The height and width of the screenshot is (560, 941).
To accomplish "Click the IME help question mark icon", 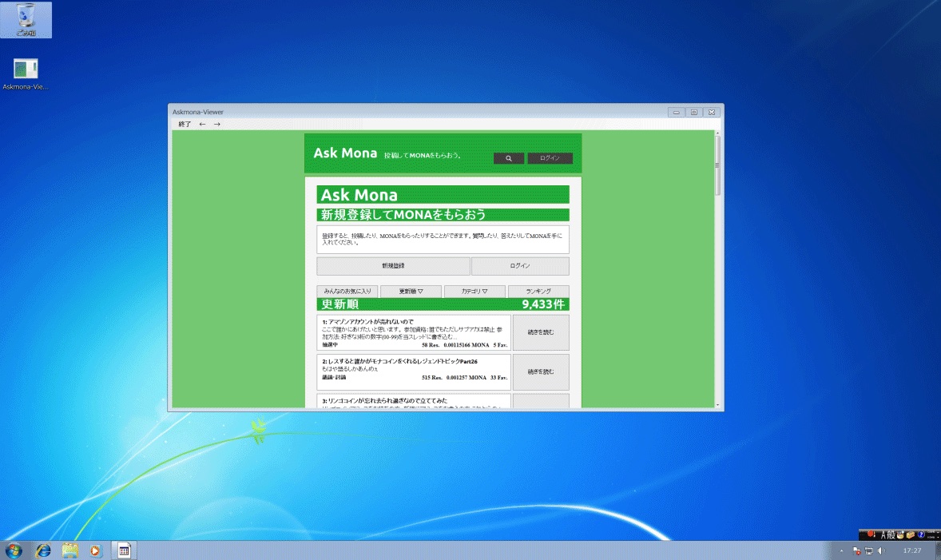I will (x=920, y=534).
